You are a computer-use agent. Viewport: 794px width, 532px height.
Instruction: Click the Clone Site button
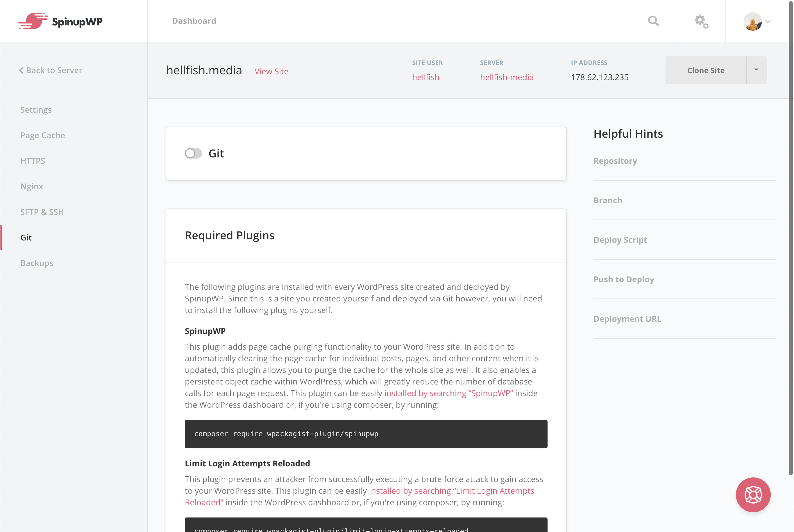(x=706, y=70)
